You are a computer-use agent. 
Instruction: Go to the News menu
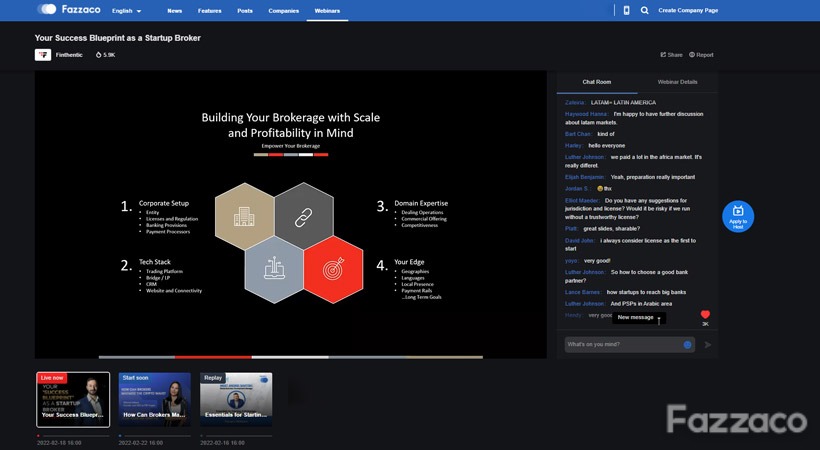point(175,11)
